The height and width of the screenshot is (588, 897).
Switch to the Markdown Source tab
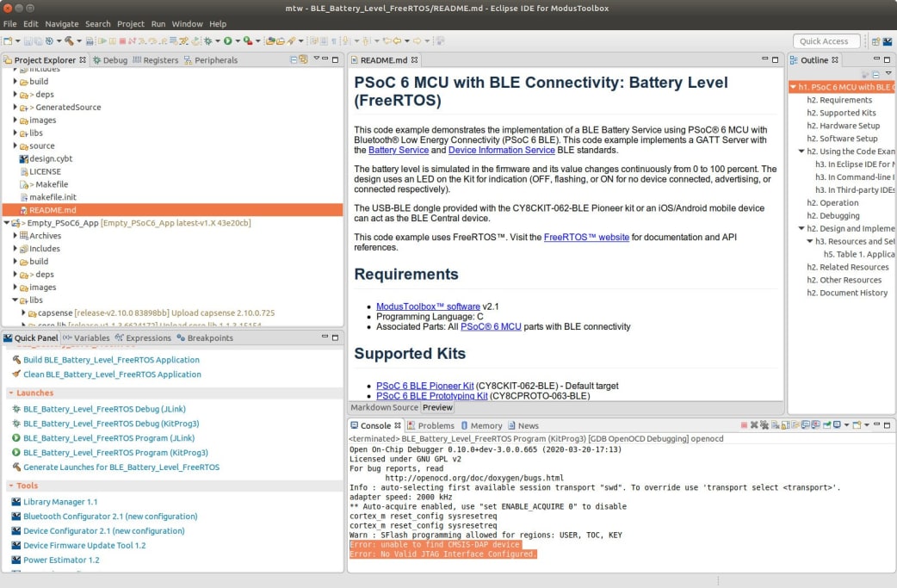tap(384, 407)
